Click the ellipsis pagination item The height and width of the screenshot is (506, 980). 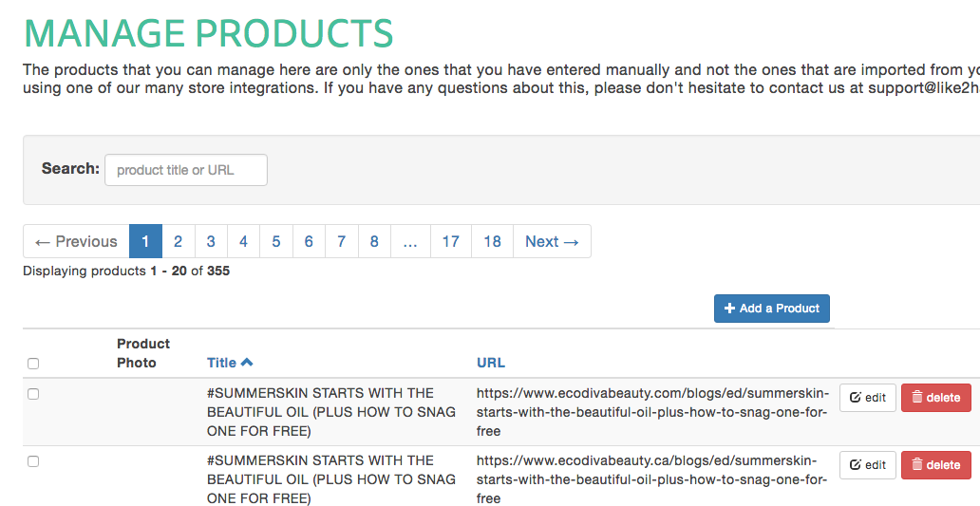click(410, 241)
